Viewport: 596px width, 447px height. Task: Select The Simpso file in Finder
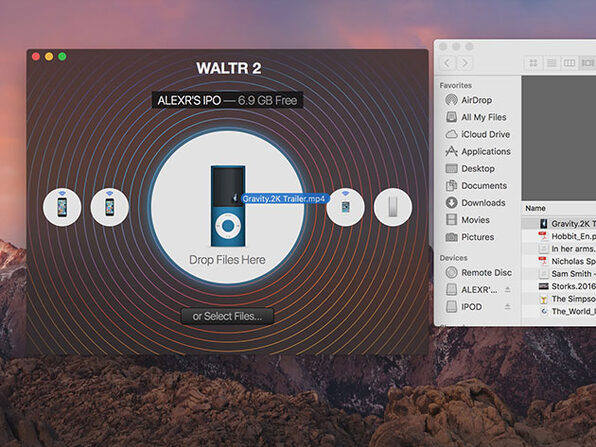559,299
